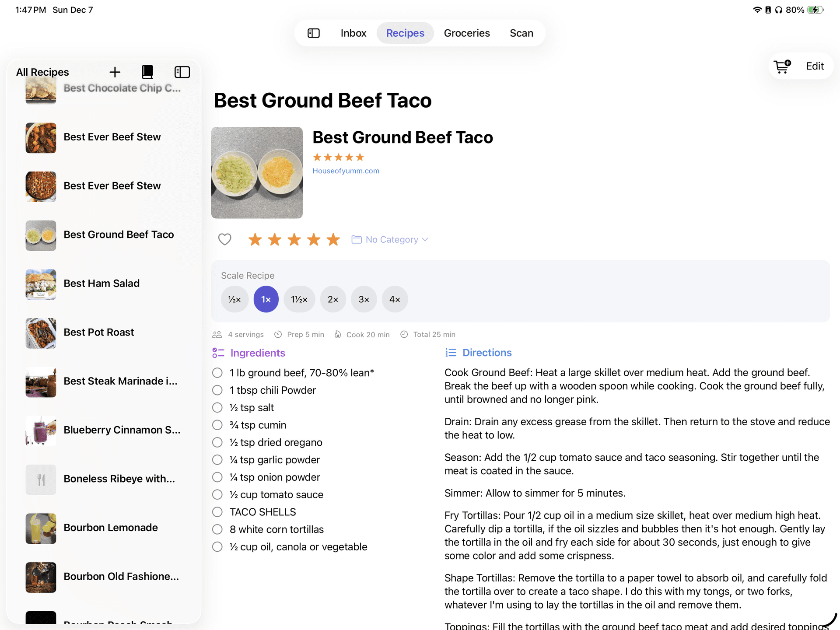Viewport: 840px width, 630px height.
Task: Click the split-view layout icon in sidebar
Action: [182, 72]
